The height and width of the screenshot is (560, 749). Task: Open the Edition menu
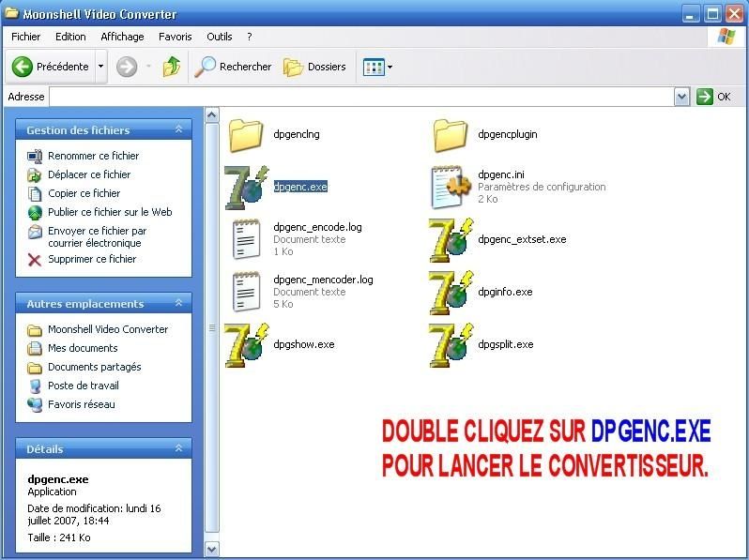click(x=70, y=37)
